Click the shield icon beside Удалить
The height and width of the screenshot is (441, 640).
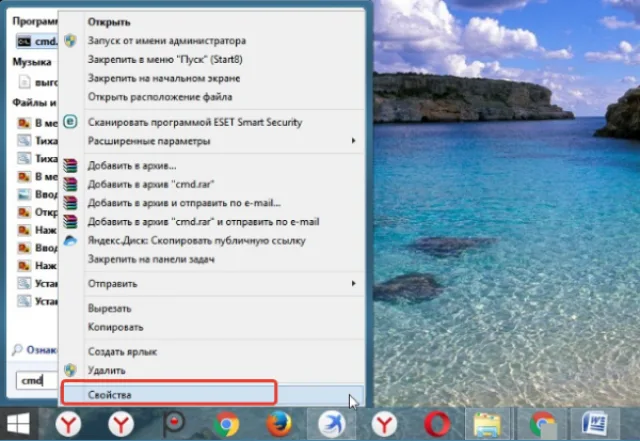(x=70, y=370)
